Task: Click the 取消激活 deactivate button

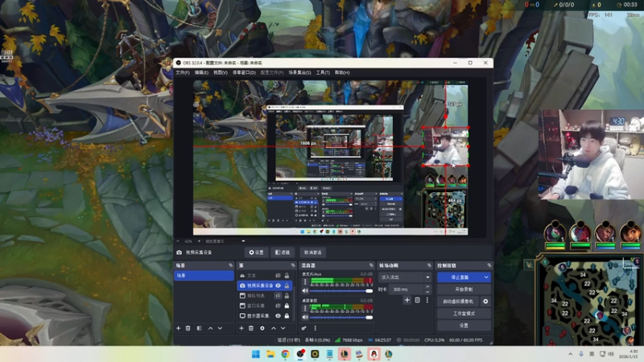Action: tap(313, 253)
